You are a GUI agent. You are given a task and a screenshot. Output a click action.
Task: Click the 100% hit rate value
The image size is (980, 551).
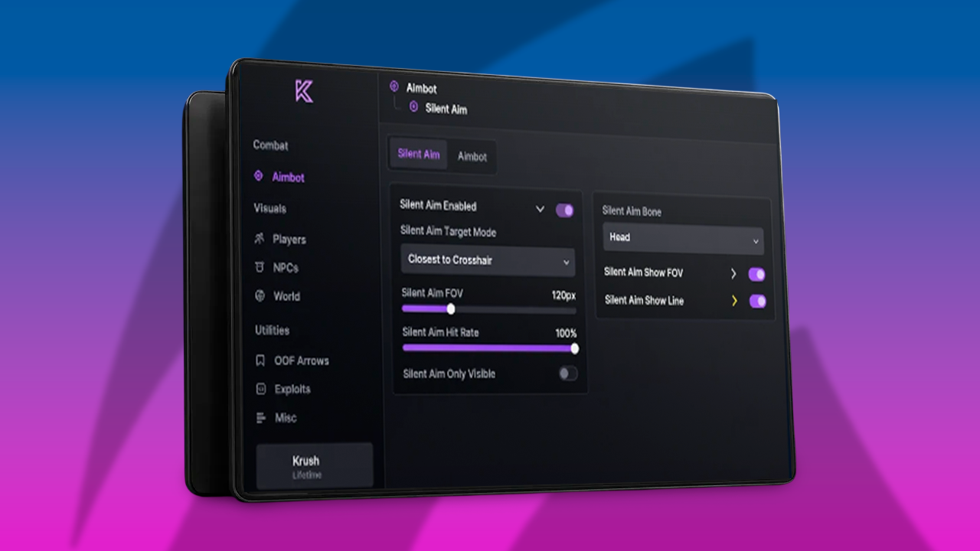566,334
